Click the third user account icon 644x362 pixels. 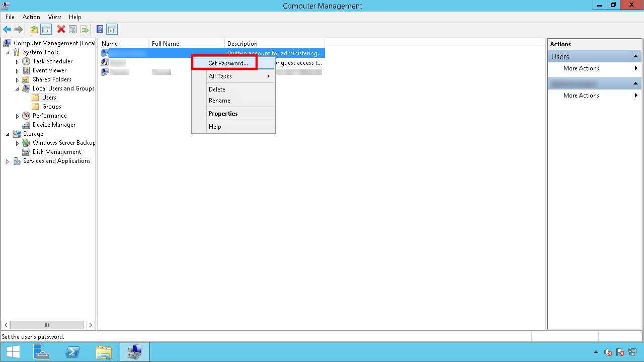[105, 71]
